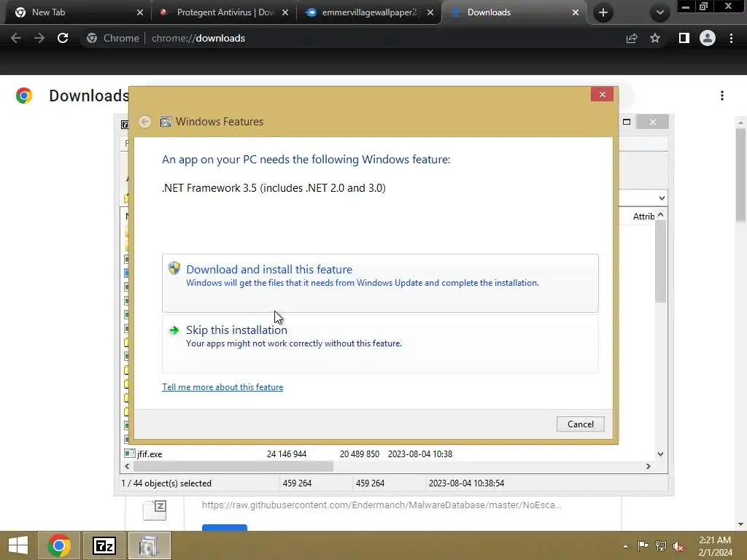Choose Skip this installation option
The image size is (747, 560).
pyautogui.click(x=379, y=344)
